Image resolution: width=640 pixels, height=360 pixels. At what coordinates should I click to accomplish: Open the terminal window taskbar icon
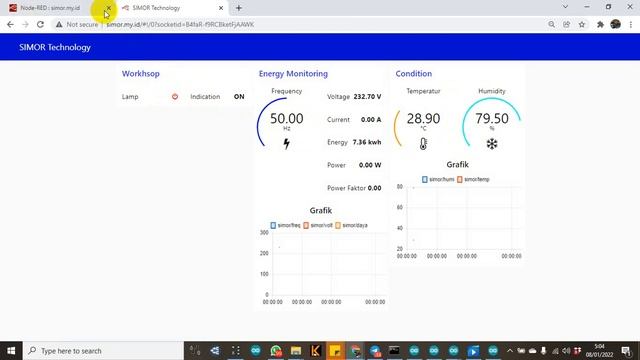(x=394, y=351)
